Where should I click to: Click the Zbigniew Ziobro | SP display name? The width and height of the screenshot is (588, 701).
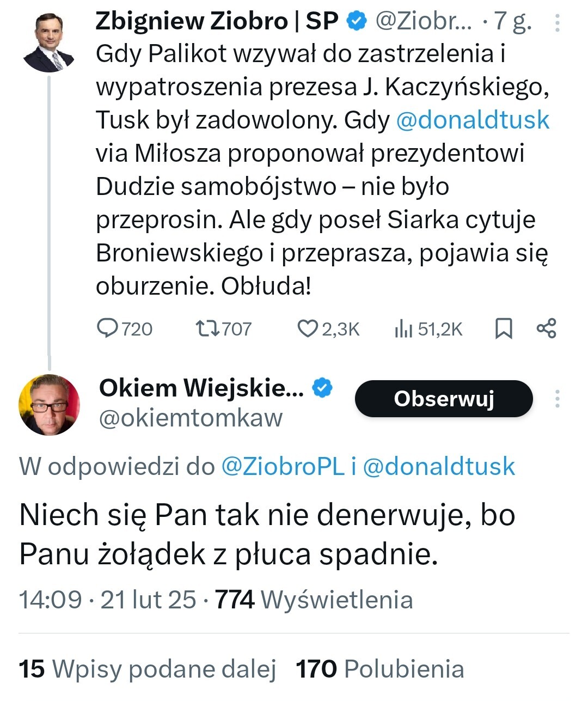(x=217, y=21)
